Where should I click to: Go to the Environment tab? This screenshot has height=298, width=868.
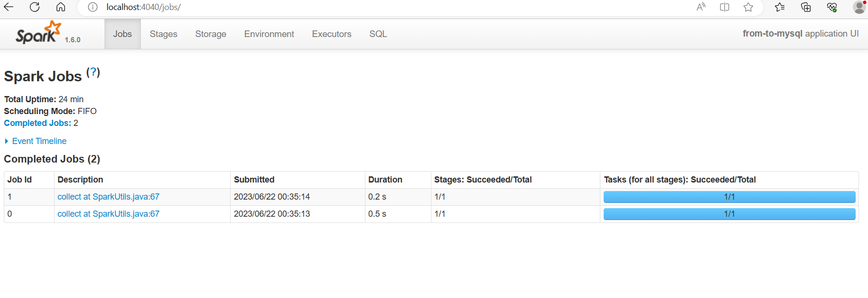coord(269,34)
